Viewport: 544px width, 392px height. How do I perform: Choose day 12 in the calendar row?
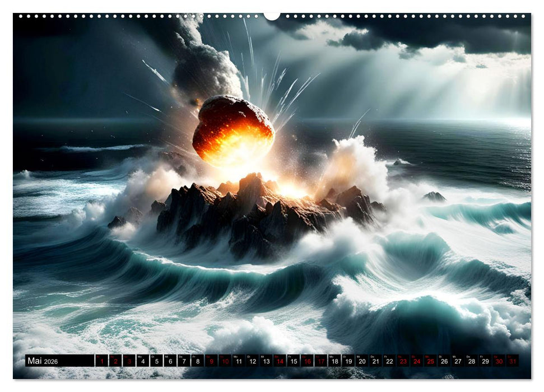click(x=252, y=361)
